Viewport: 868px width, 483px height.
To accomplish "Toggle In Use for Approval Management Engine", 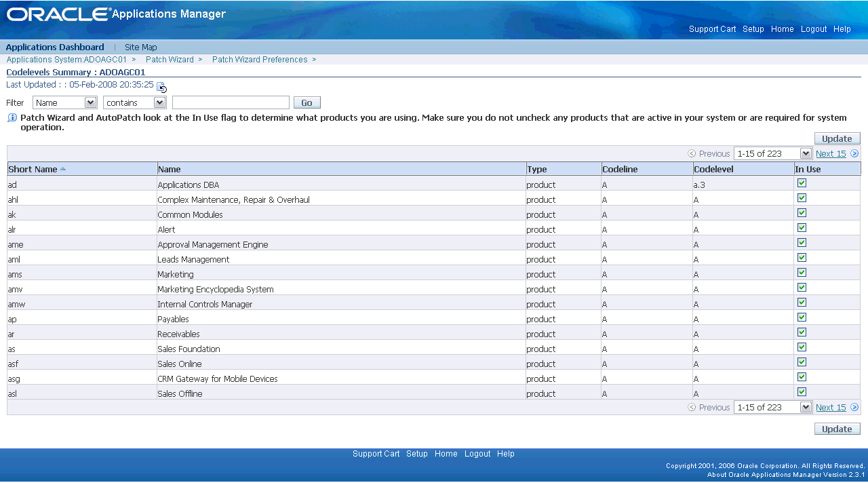I will click(x=802, y=243).
